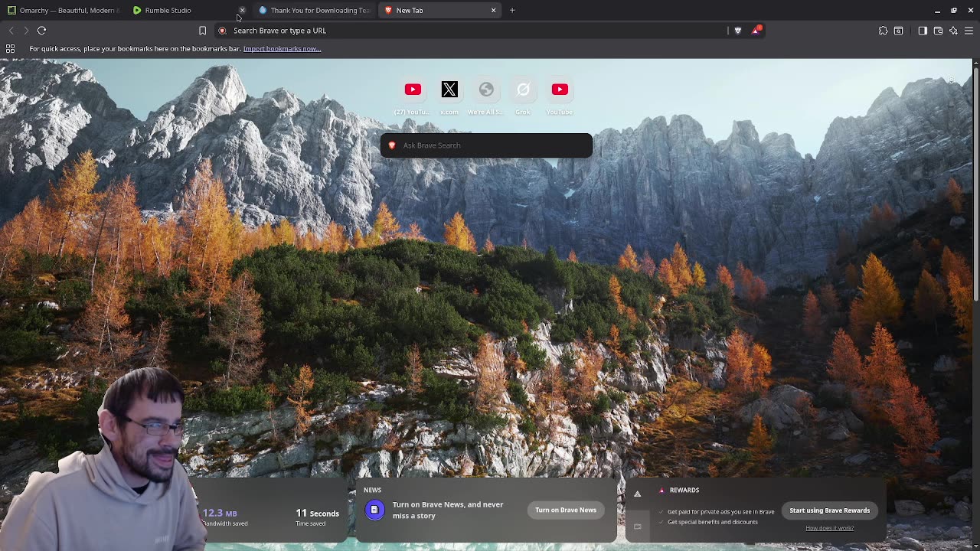Open the first YouTube shortcut tile with (27)
Image resolution: width=980 pixels, height=551 pixels.
413,90
